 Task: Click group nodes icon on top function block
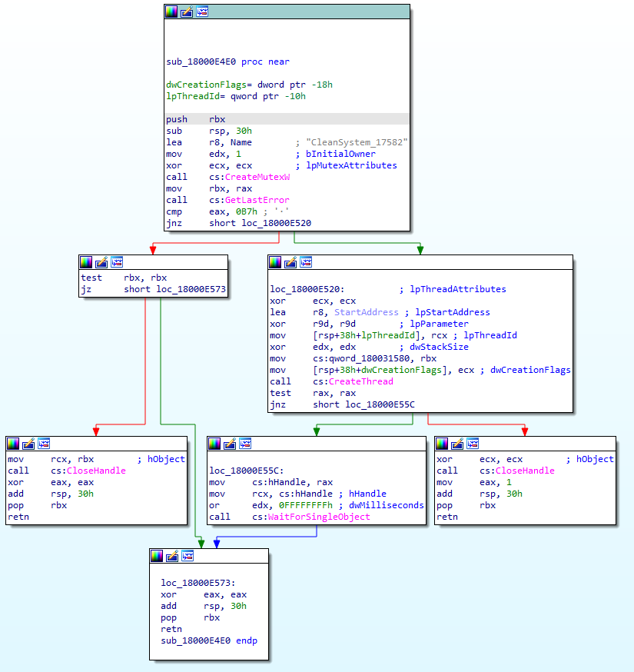(202, 12)
